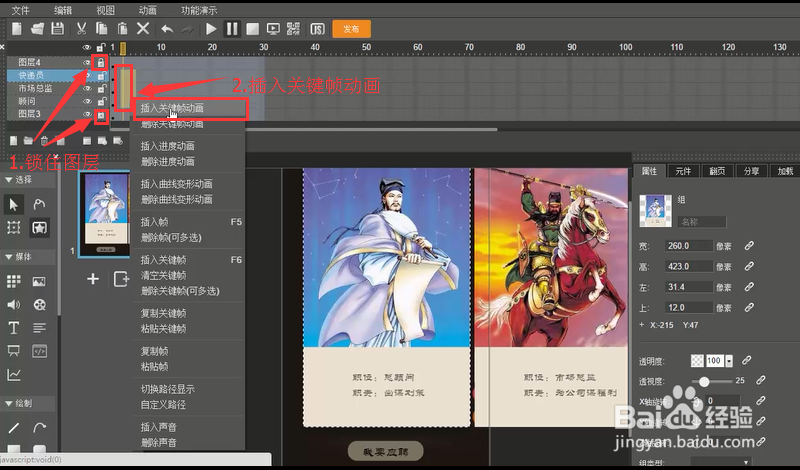Play the animation
The image size is (800, 470).
211,29
